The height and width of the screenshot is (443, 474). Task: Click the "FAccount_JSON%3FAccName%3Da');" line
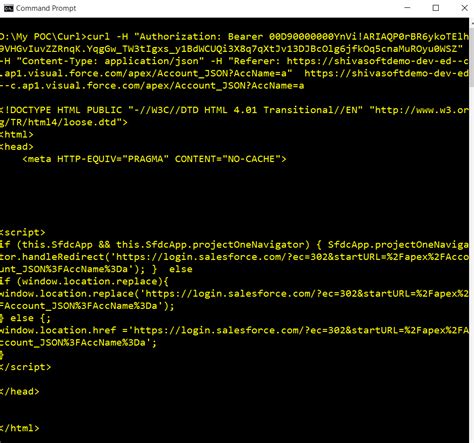[x=87, y=306]
